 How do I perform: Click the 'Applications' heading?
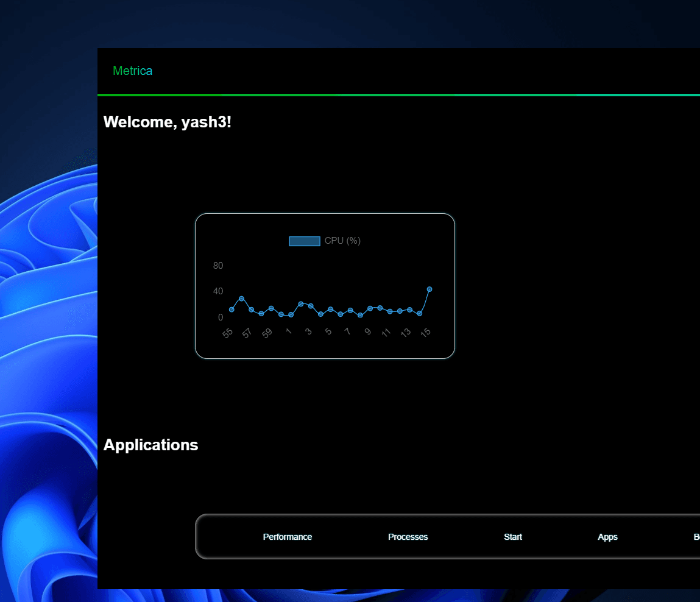click(150, 445)
